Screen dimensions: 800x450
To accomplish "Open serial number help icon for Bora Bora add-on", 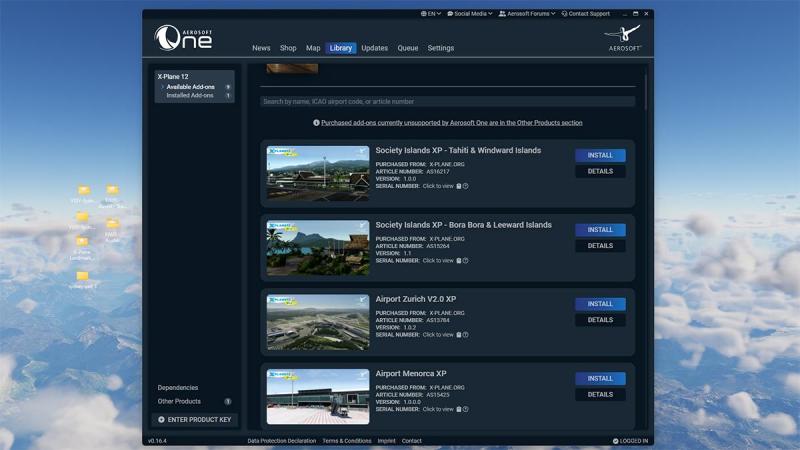I will pyautogui.click(x=465, y=261).
